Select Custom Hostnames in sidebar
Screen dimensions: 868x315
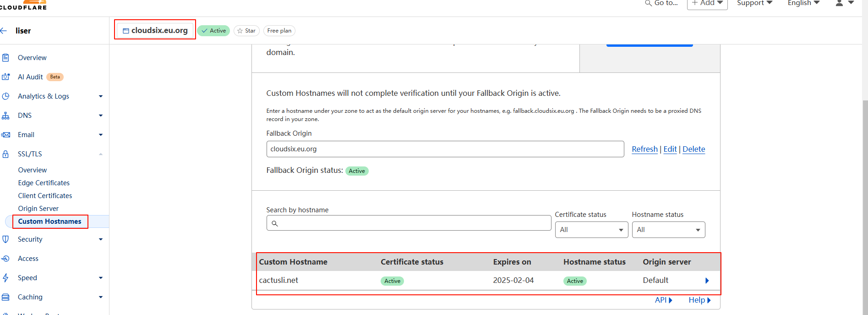[50, 221]
